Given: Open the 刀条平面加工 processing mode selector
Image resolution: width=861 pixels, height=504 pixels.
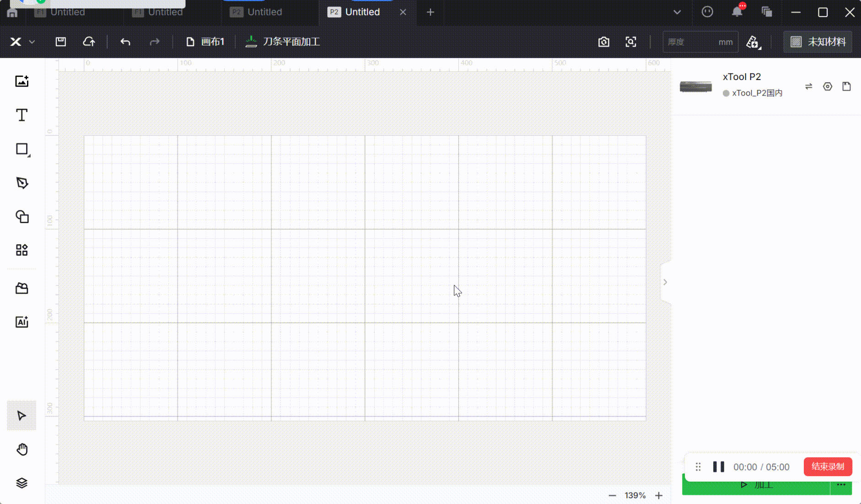Looking at the screenshot, I should pyautogui.click(x=283, y=42).
